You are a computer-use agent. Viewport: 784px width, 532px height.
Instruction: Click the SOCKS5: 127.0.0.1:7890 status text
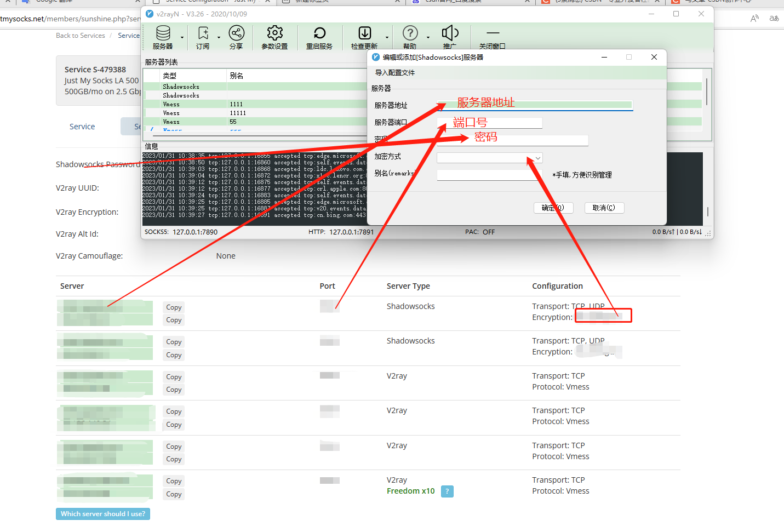click(x=181, y=232)
